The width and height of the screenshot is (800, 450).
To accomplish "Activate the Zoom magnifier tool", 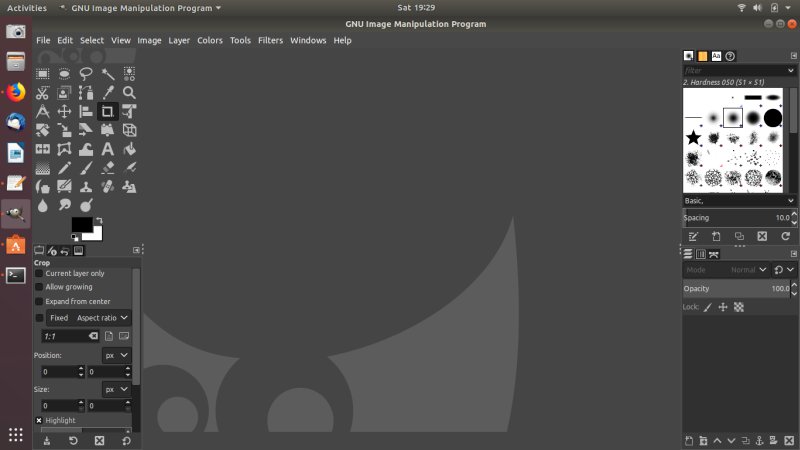I will click(129, 93).
